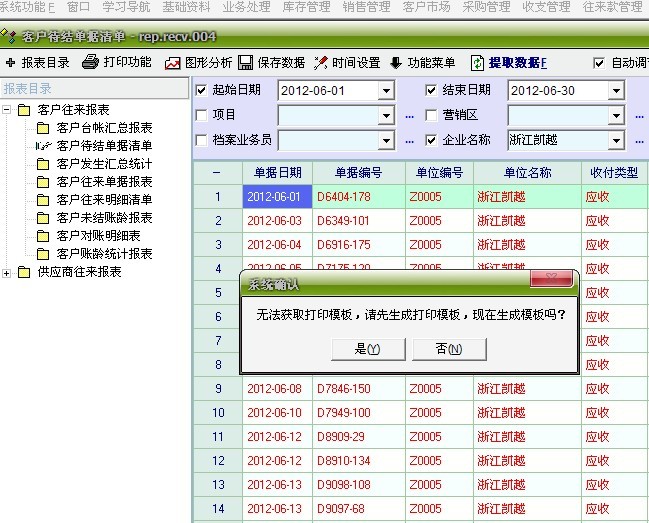Screen dimensions: 649x523
Task: Open the 企业名称 dropdown list
Action: coord(615,140)
